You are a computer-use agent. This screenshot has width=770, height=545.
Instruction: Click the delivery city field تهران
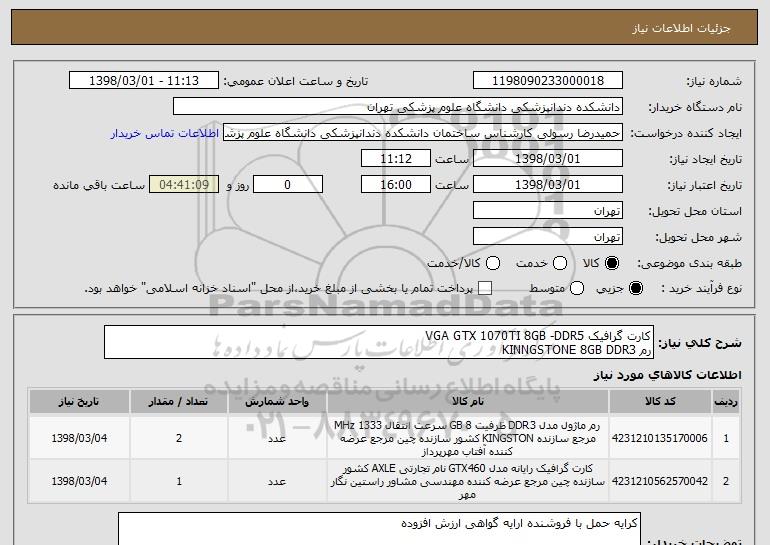click(x=548, y=237)
